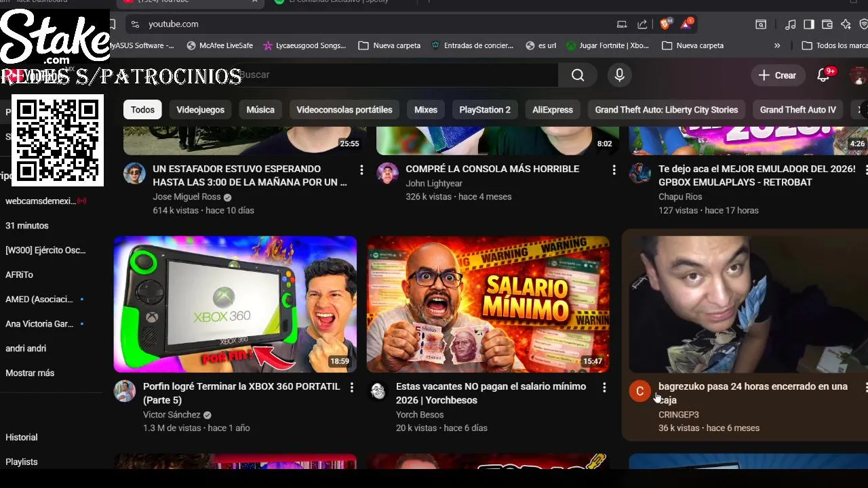Start voice search with the microphone icon

point(619,75)
